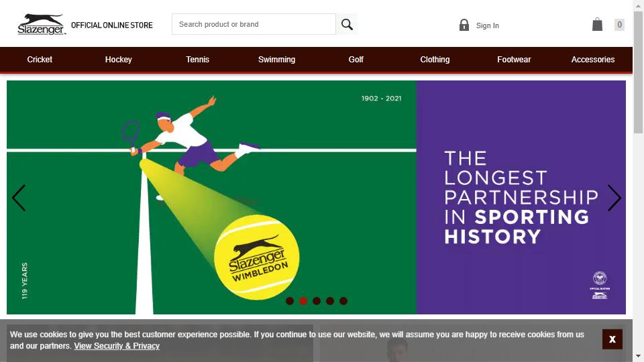The height and width of the screenshot is (362, 644).
Task: Open the Tennis menu
Action: (197, 60)
